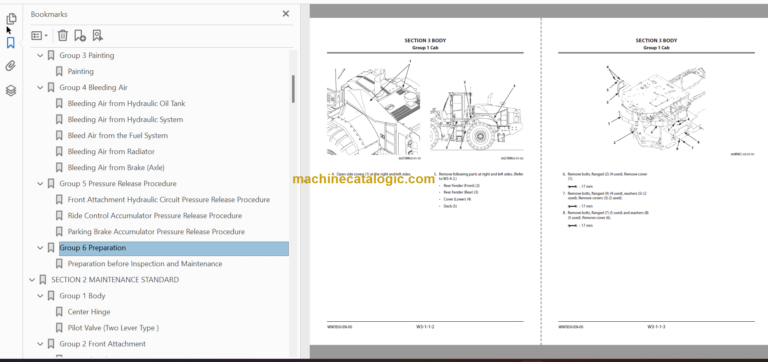The image size is (768, 362).
Task: Collapse SECTION 2 MAINTENANCE STANDARD node
Action: point(32,280)
